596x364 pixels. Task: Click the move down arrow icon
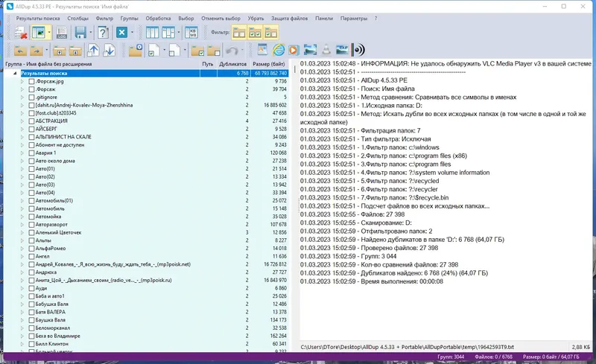tap(109, 50)
